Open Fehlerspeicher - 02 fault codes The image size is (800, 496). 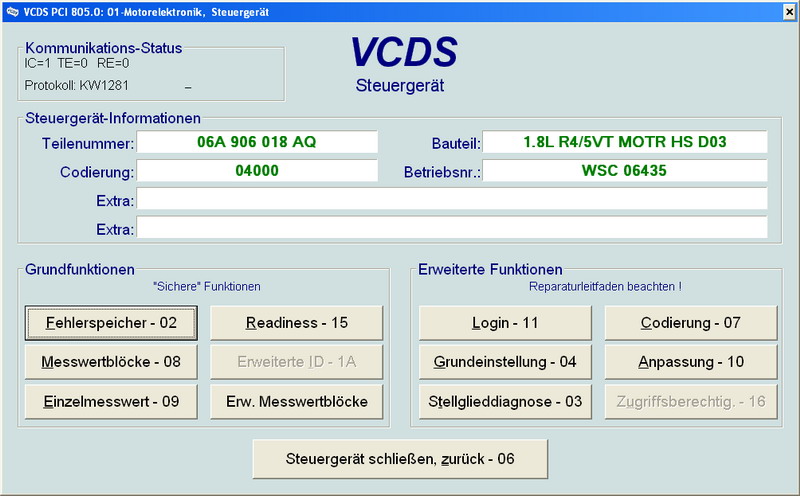click(111, 323)
